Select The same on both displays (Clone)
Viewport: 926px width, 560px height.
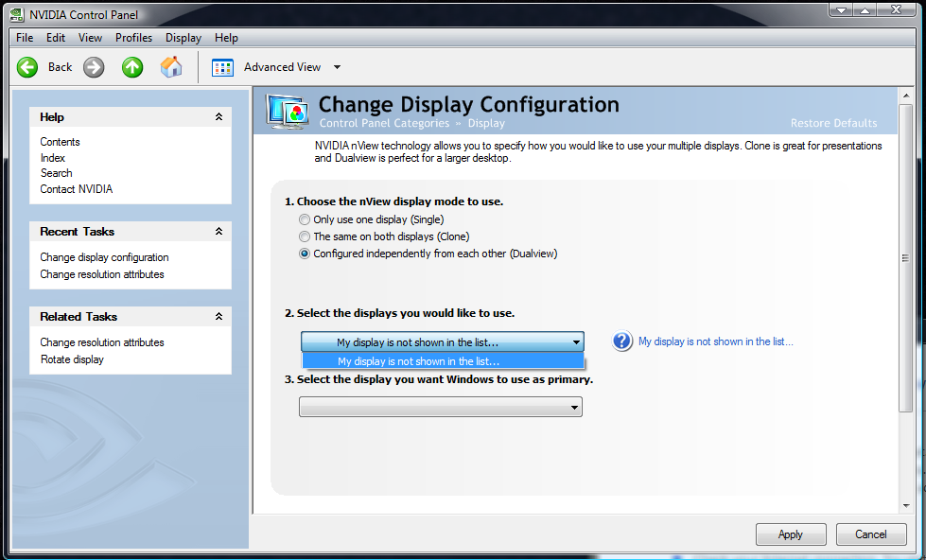(305, 236)
